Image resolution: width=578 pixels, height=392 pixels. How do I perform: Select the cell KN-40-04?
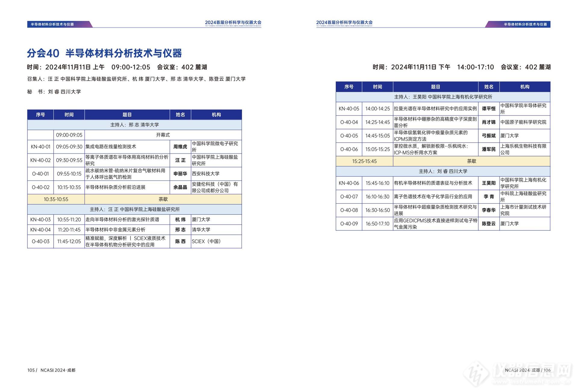pyautogui.click(x=40, y=230)
